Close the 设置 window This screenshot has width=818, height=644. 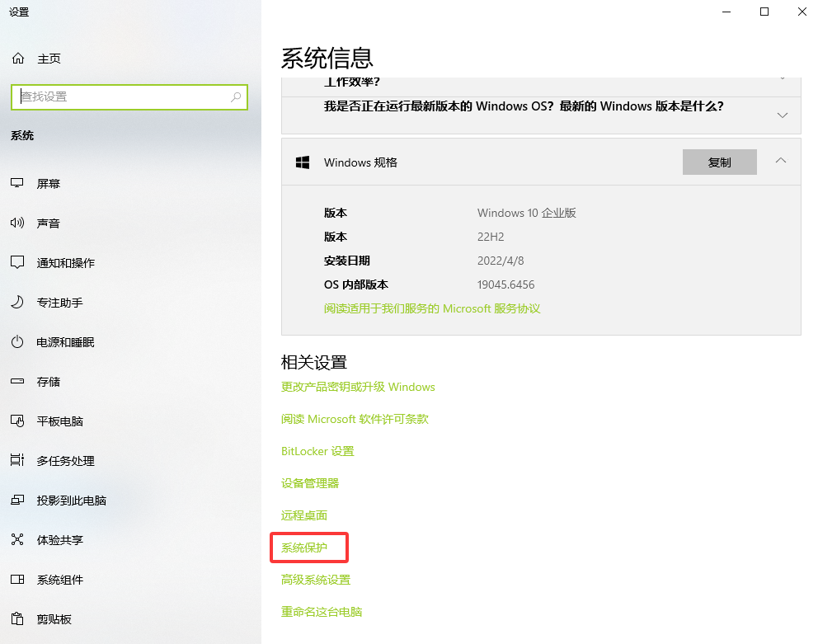click(802, 12)
